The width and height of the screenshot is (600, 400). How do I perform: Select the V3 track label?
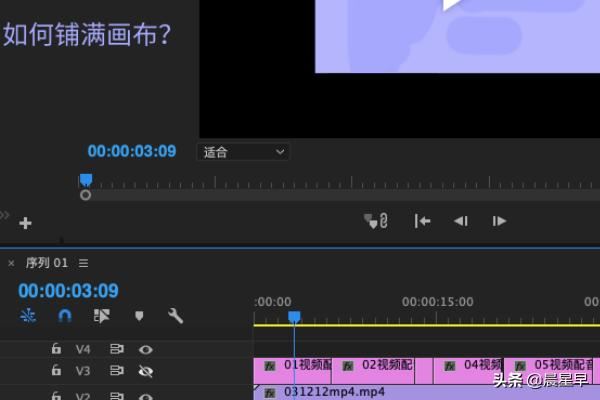coord(83,371)
